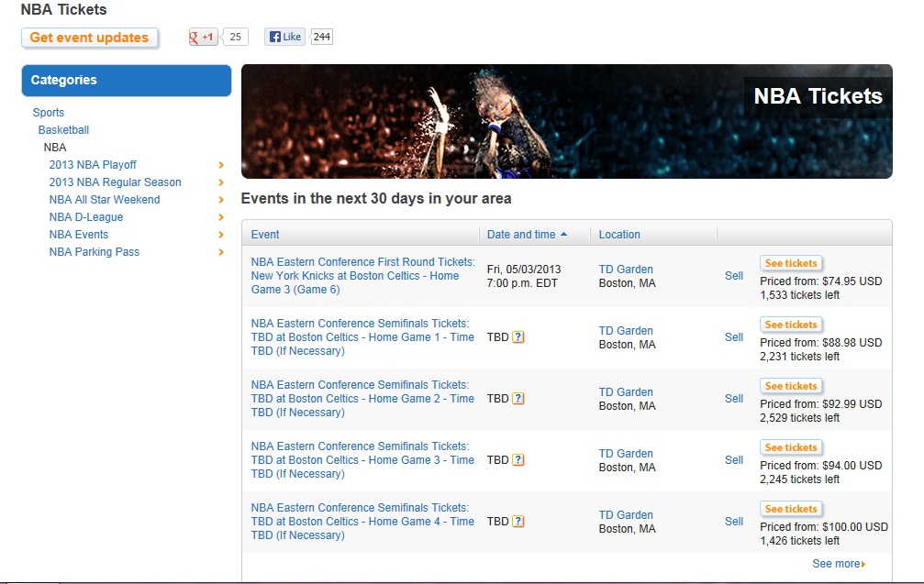Click the Get event updates button
Viewport: 924px width, 584px height.
pyautogui.click(x=90, y=38)
